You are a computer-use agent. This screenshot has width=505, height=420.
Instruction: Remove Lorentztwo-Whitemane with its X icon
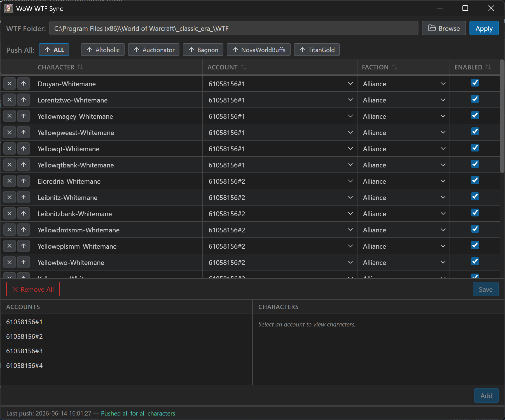click(10, 100)
